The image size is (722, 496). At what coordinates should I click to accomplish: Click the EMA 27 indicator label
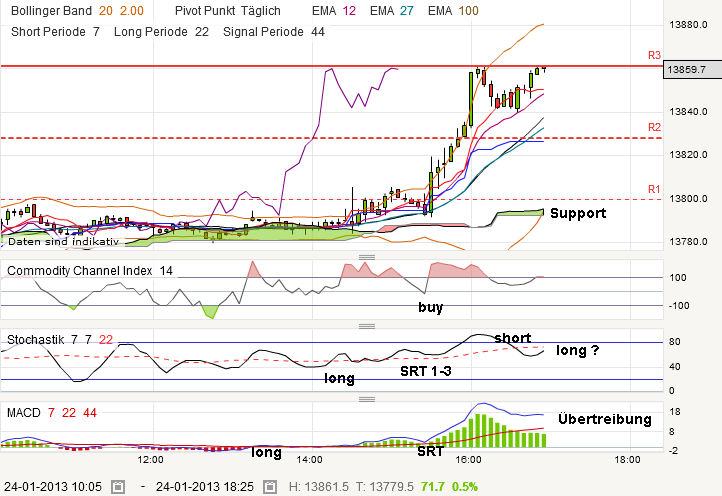coord(392,11)
